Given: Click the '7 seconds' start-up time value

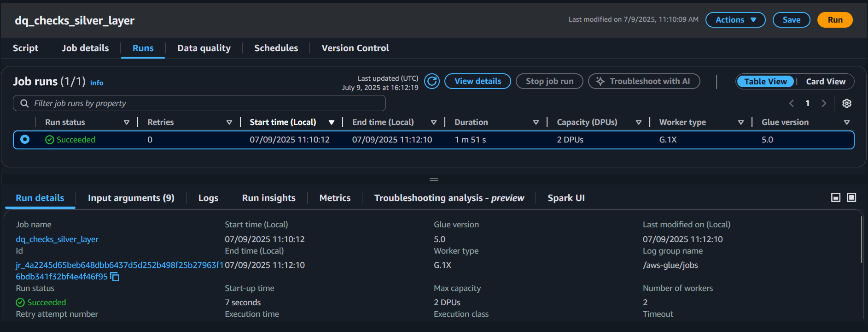Looking at the screenshot, I should (x=243, y=302).
